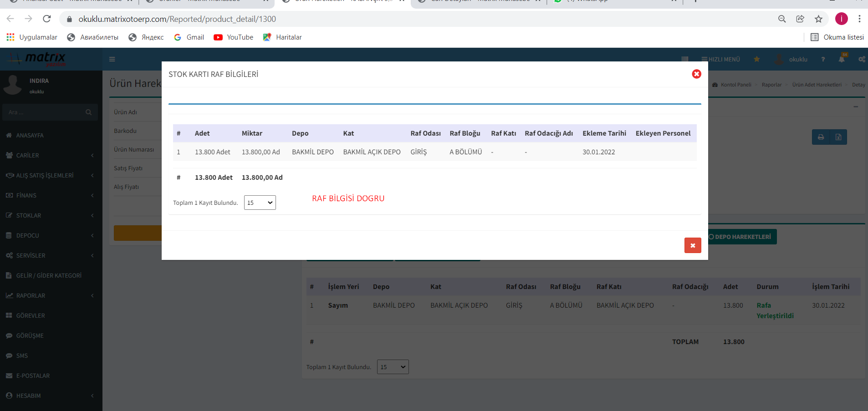868x411 pixels.
Task: Open the lower table page size dropdown
Action: [x=393, y=367]
